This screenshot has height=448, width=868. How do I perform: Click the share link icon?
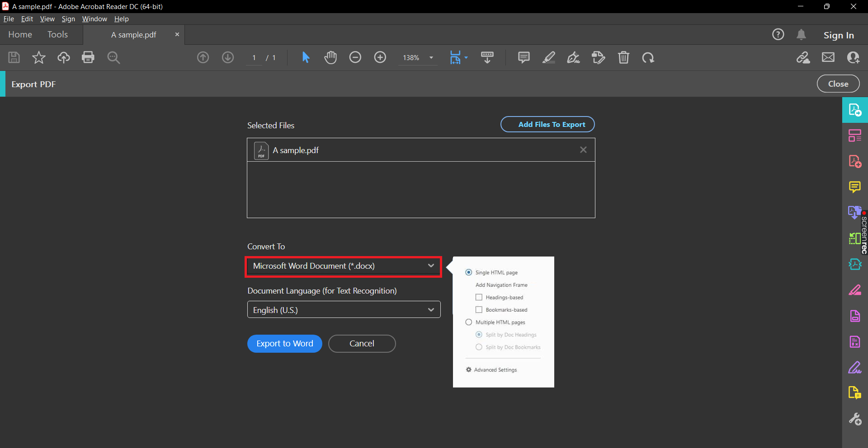(803, 57)
